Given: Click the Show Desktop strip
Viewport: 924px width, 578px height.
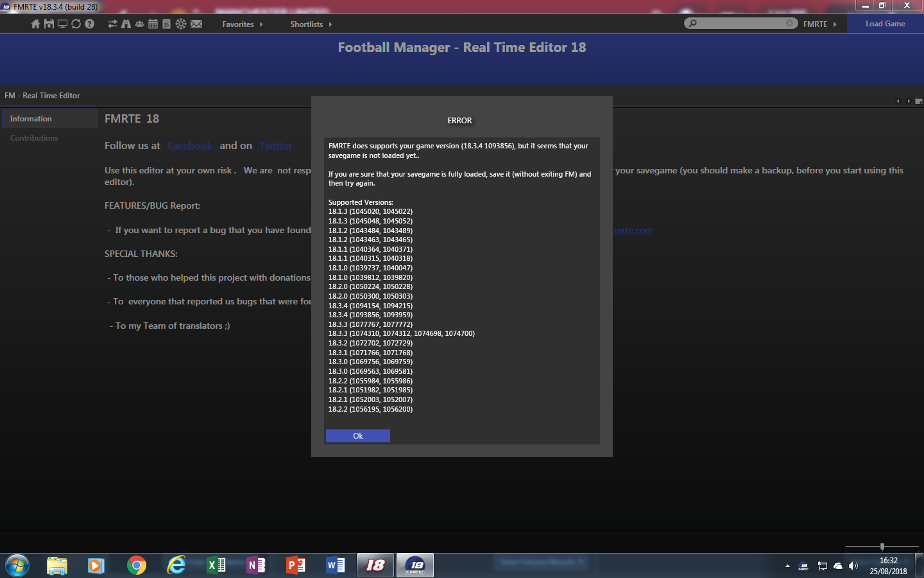Looking at the screenshot, I should [920, 566].
